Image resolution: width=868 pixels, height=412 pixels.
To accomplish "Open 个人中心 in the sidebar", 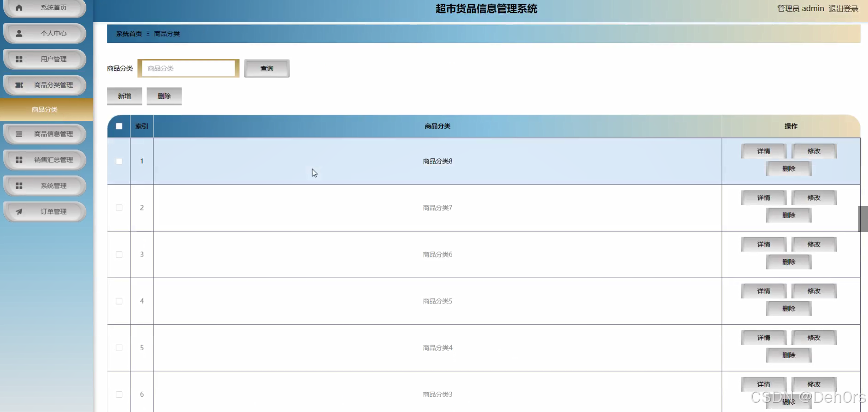I will pyautogui.click(x=45, y=33).
